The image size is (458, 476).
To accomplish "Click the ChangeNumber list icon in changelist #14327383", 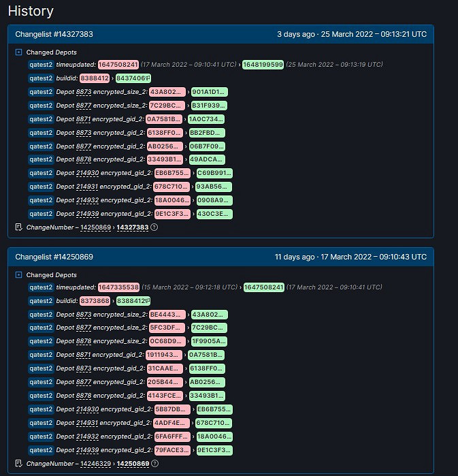I will (18, 227).
